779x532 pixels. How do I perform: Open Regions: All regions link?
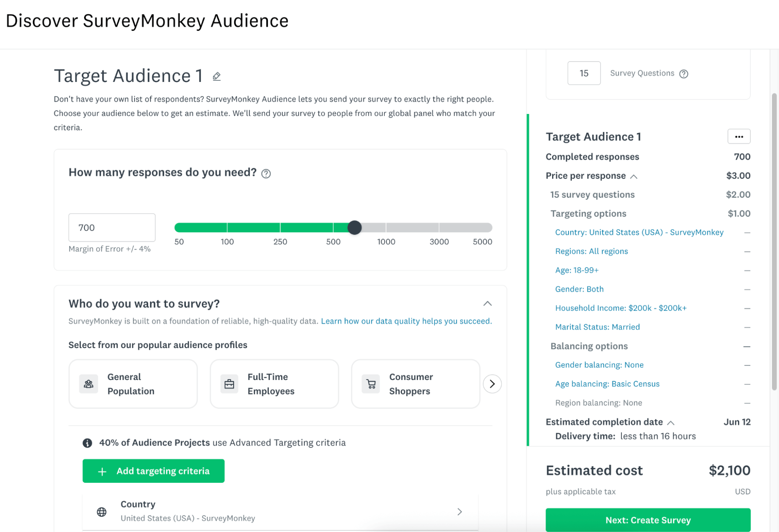pyautogui.click(x=591, y=251)
